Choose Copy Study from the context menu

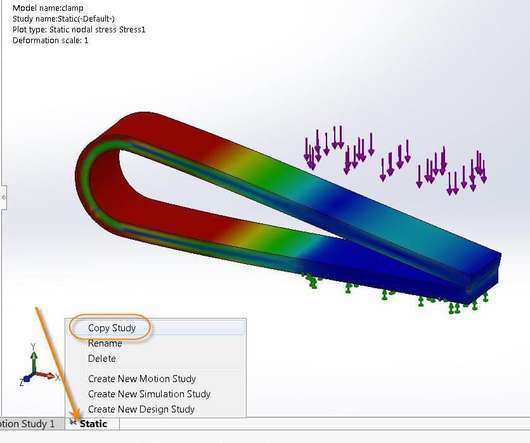point(112,328)
